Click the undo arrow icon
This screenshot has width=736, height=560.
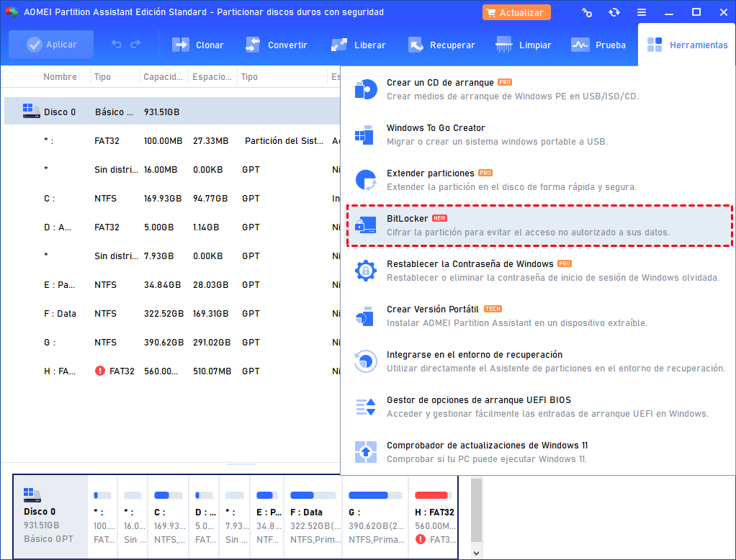pyautogui.click(x=117, y=45)
